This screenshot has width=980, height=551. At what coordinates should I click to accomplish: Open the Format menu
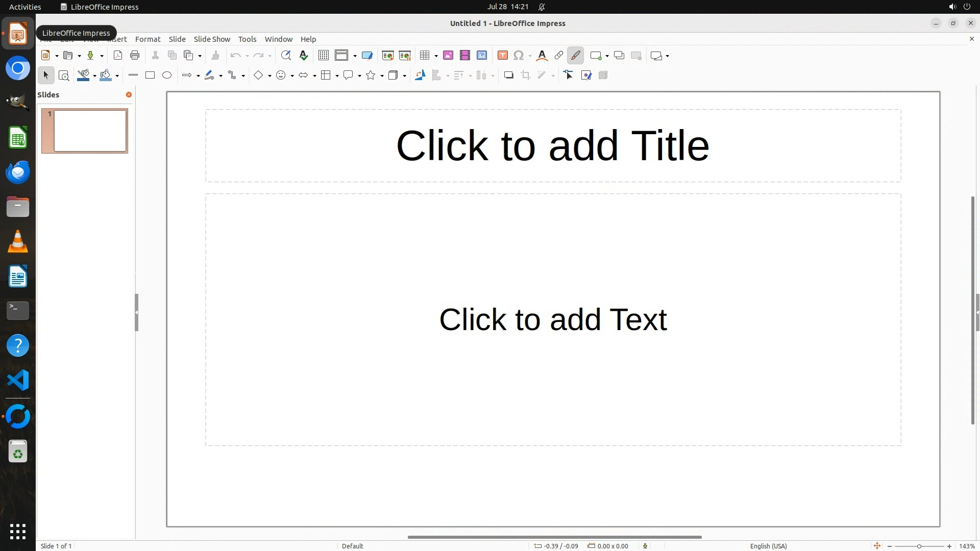pos(148,39)
